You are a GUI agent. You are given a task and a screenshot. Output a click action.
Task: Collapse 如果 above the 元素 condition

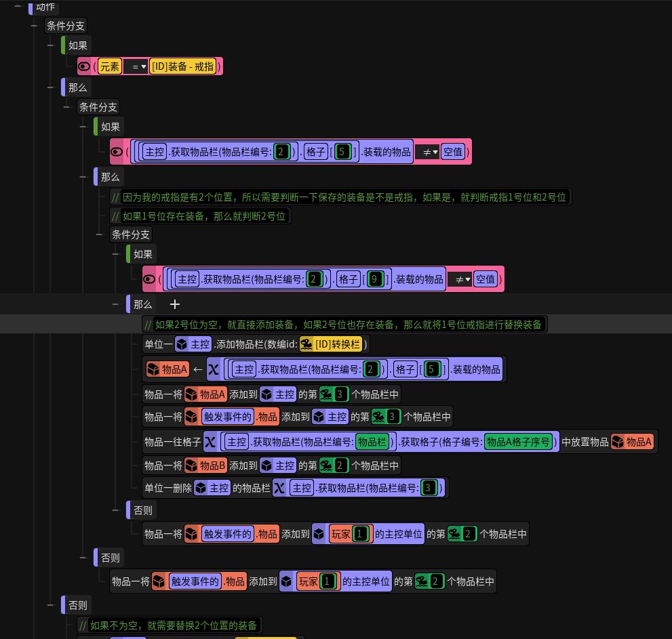pyautogui.click(x=51, y=45)
